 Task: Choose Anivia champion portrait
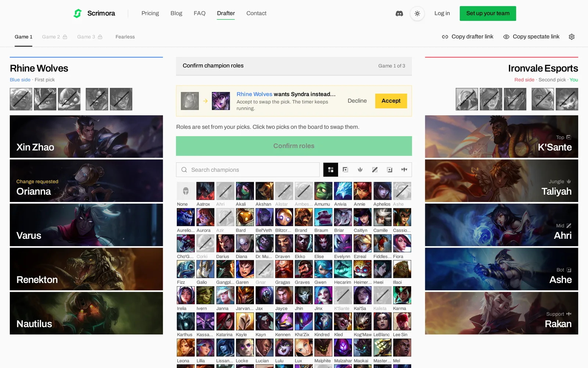point(343,191)
